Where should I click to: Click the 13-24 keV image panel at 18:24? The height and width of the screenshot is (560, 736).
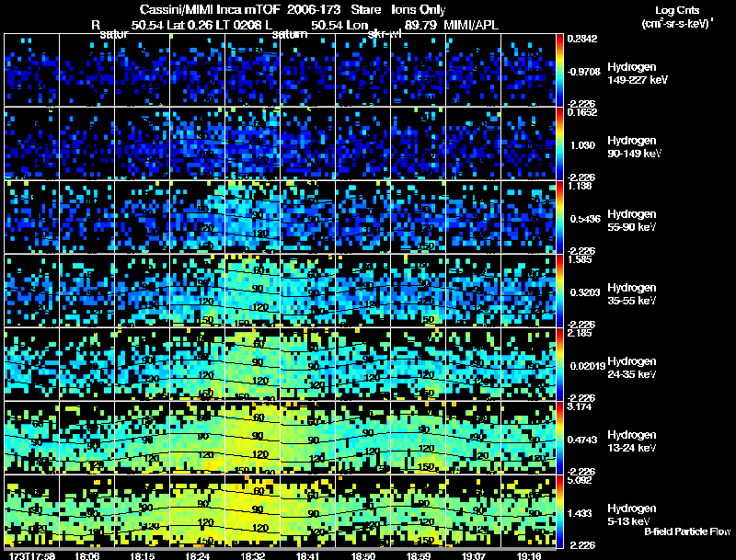(198, 438)
